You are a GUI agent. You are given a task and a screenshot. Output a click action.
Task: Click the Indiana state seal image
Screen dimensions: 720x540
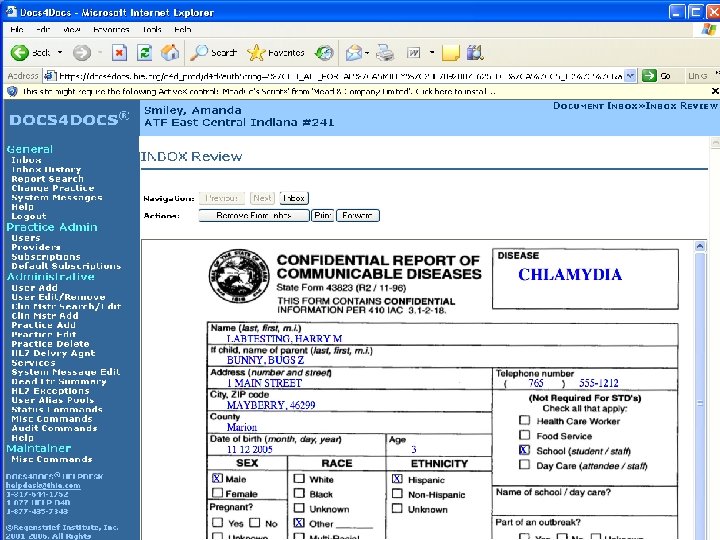point(239,276)
